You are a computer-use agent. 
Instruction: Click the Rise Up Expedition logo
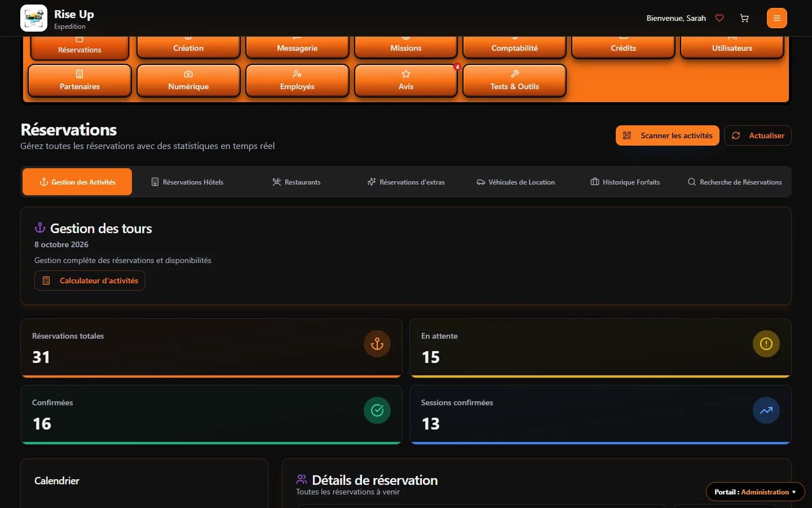(34, 18)
